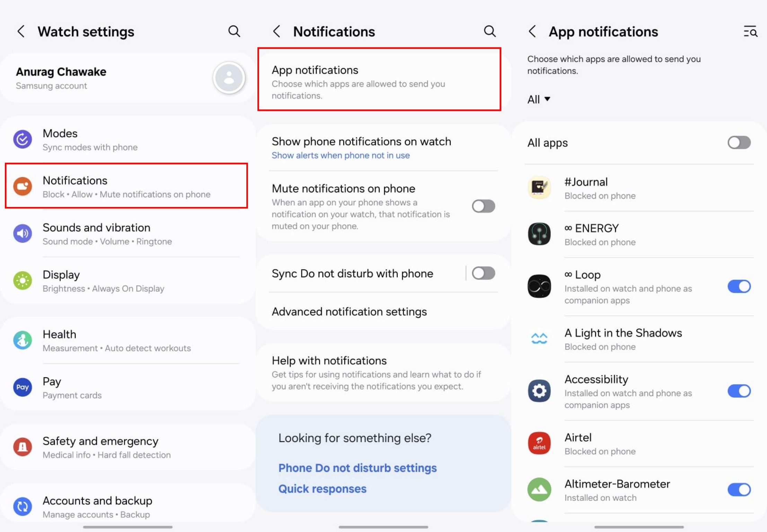Select the Sounds and vibration speaker icon
Screen dimensions: 767x532
[22, 233]
